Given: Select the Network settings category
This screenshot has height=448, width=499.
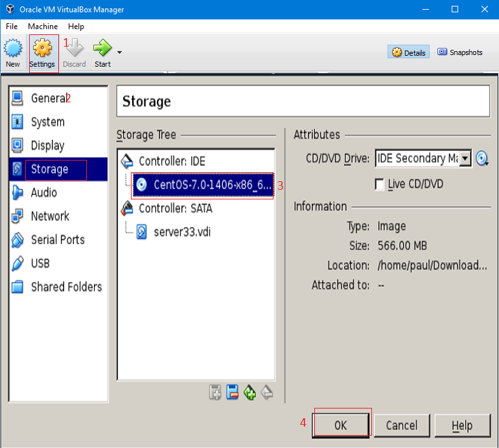Looking at the screenshot, I should coord(58,216).
